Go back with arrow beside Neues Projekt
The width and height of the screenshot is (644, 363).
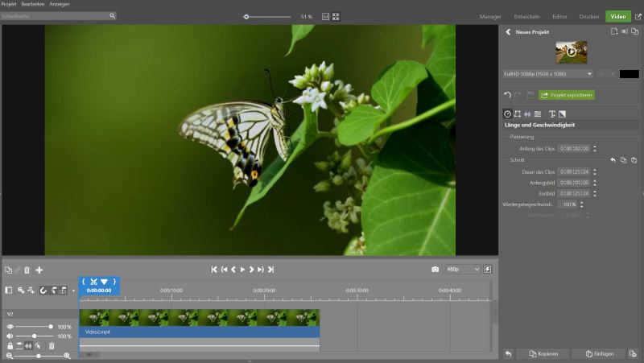[508, 31]
